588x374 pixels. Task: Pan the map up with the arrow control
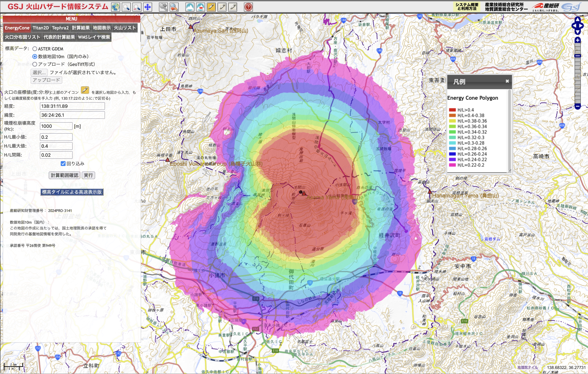(x=578, y=20)
